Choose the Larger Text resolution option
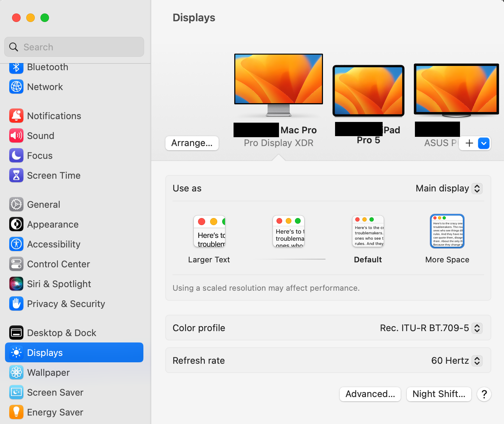504x424 pixels. tap(209, 239)
